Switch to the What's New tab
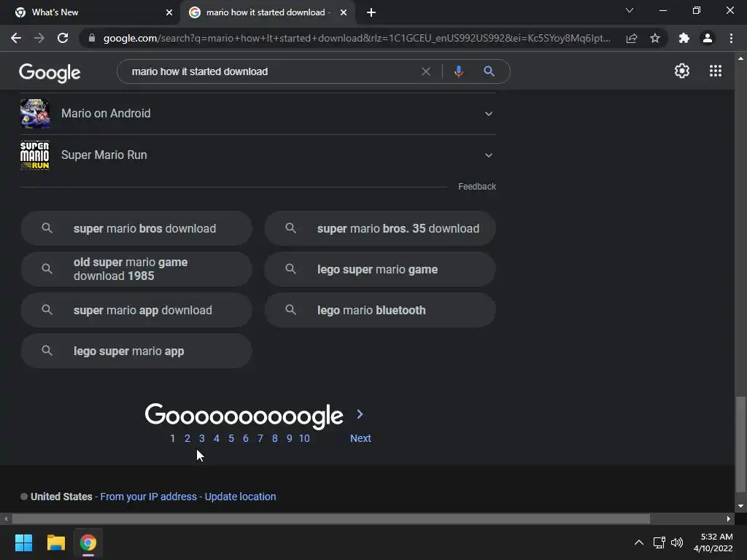This screenshot has width=747, height=560. [x=90, y=12]
